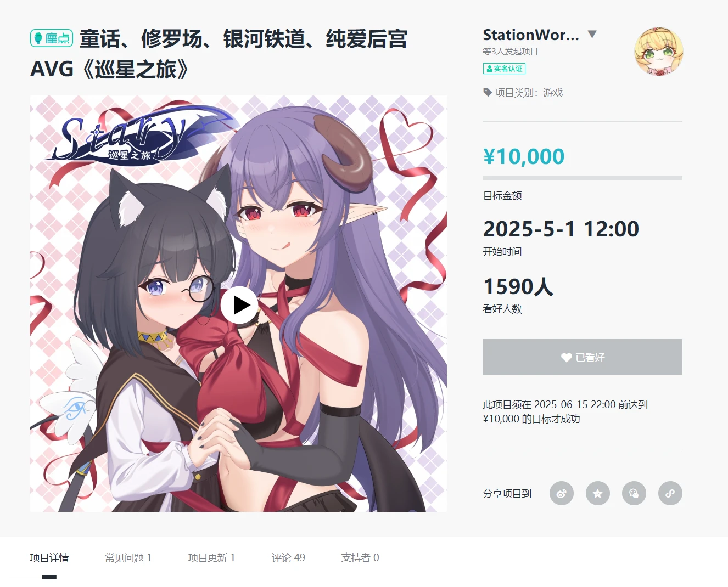Screen dimensions: 728x587
Task: Share project to QQ Zone
Action: pyautogui.click(x=597, y=493)
